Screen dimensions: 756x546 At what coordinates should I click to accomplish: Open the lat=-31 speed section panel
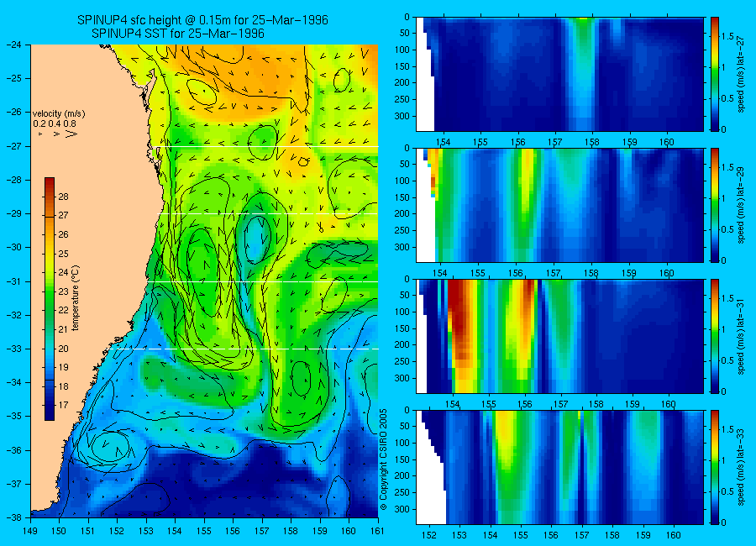tap(559, 336)
